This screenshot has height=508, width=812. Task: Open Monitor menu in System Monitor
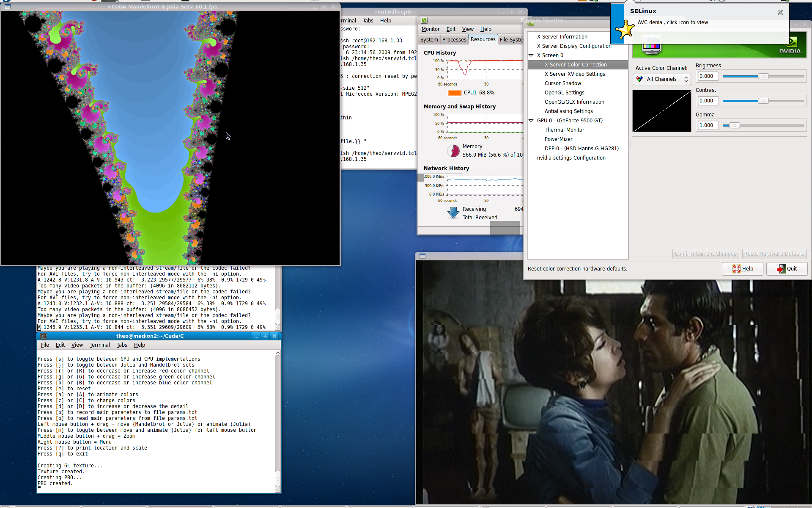pos(431,29)
